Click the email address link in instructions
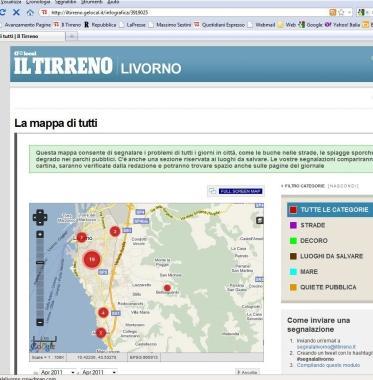 [326, 347]
